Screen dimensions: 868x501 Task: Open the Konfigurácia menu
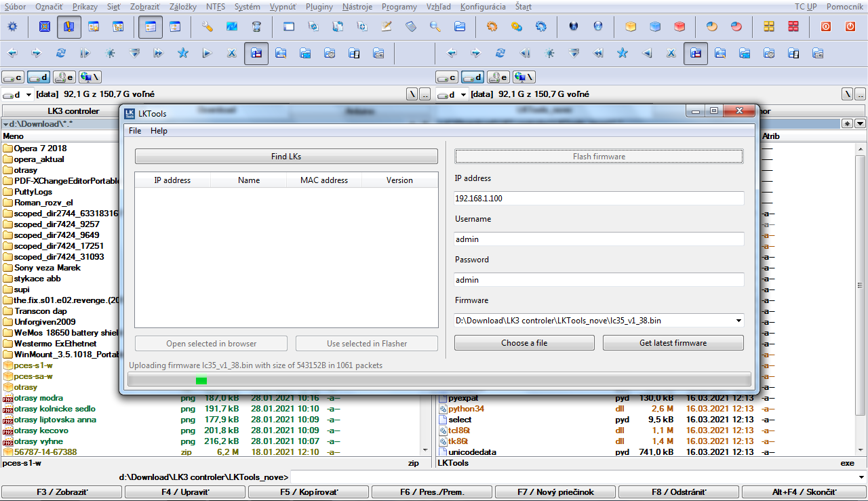tap(482, 7)
